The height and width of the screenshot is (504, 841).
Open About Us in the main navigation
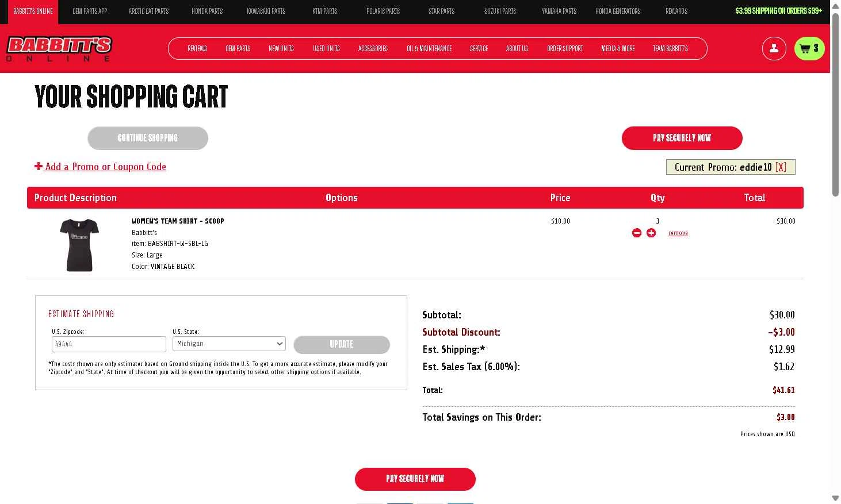(517, 48)
